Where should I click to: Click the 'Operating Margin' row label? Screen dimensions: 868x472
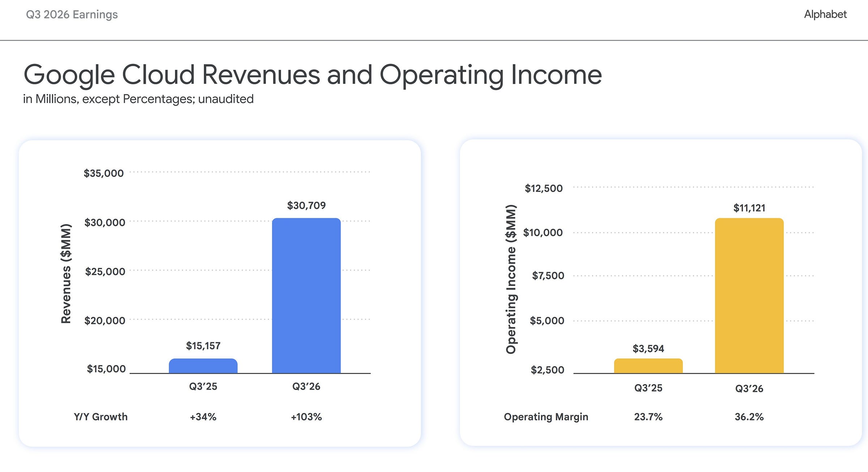click(x=546, y=417)
